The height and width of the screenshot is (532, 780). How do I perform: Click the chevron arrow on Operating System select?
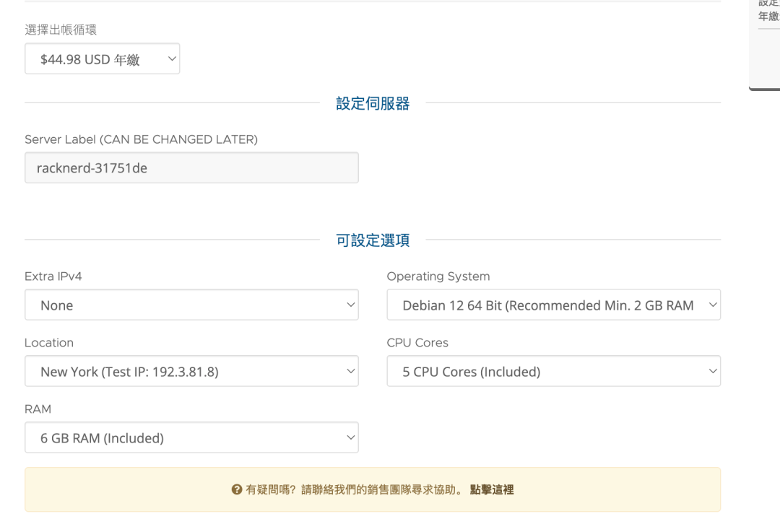[x=713, y=305]
